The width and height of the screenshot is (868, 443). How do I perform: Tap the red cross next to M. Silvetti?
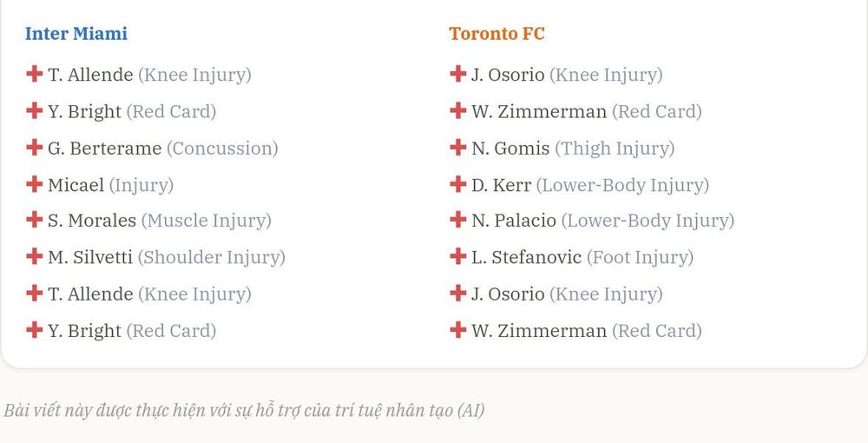35,256
